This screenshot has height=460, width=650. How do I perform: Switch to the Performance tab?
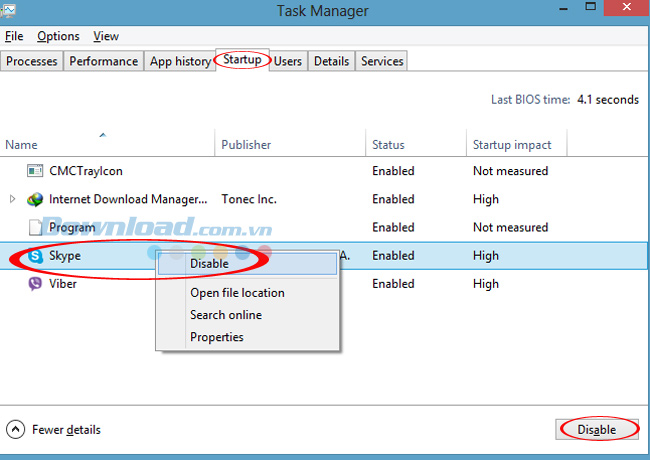tap(103, 61)
